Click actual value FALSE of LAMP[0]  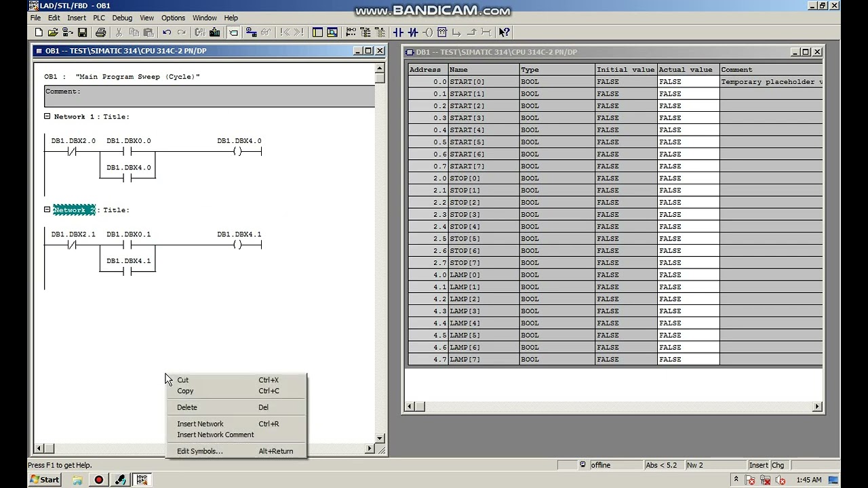[x=688, y=275]
